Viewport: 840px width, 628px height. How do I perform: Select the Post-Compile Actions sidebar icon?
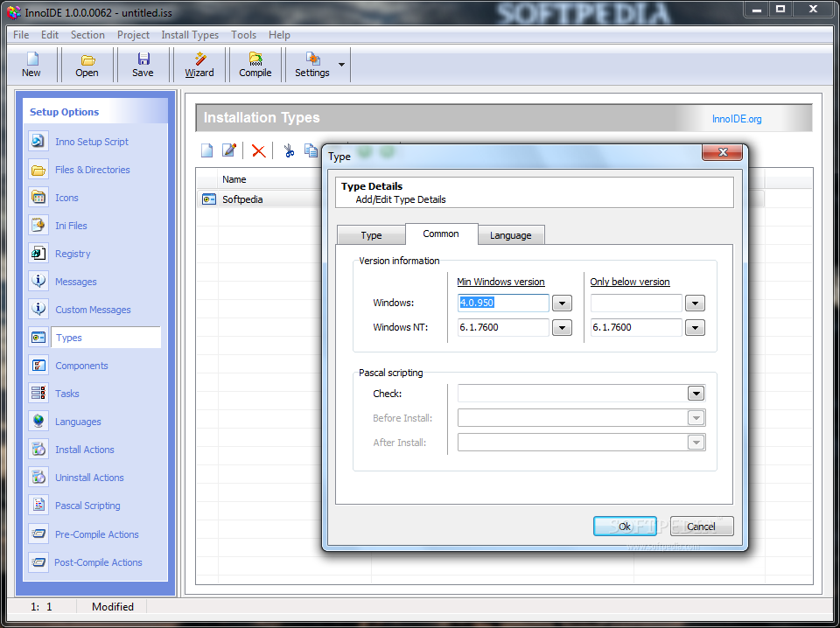[x=38, y=562]
